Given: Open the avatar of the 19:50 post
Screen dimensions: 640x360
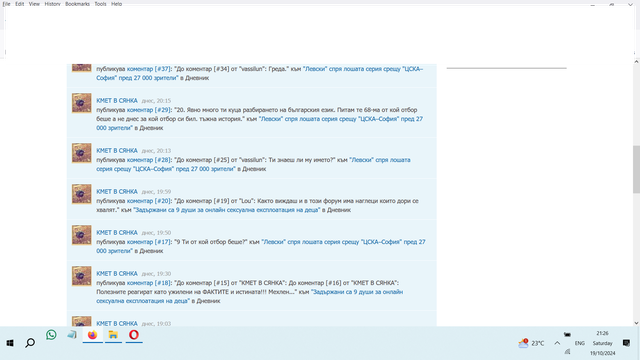Looking at the screenshot, I should tap(82, 235).
